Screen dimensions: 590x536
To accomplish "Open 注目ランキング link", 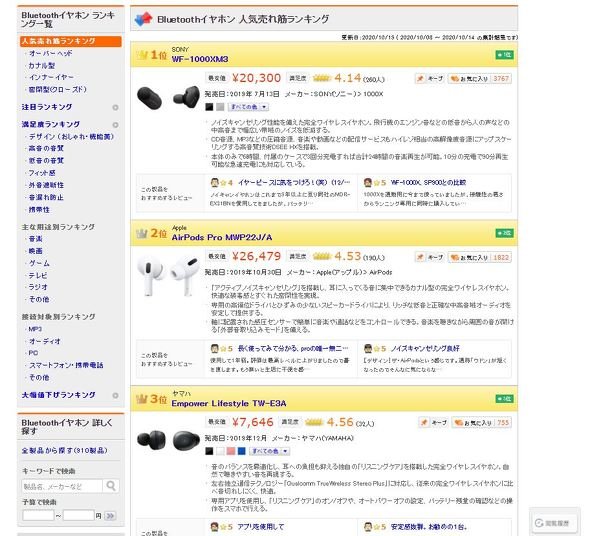I will tap(47, 107).
